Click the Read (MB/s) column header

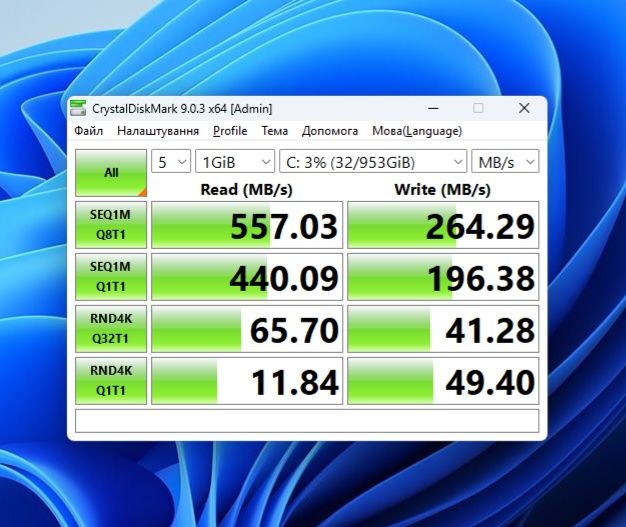tap(246, 189)
